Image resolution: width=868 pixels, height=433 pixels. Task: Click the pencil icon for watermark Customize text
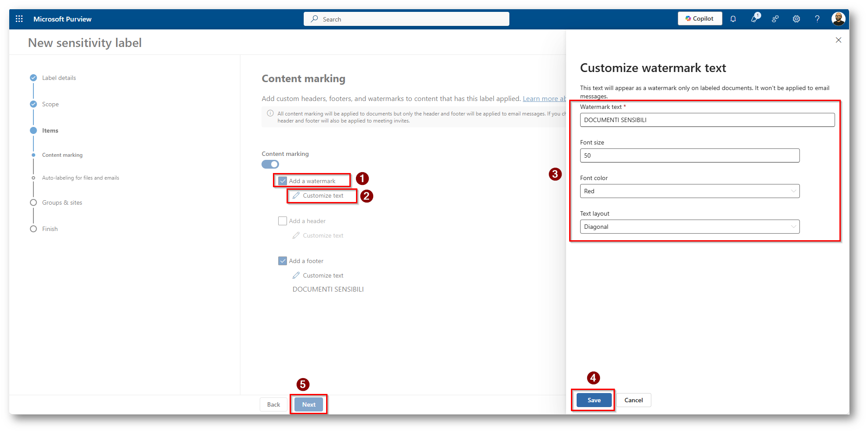click(x=296, y=195)
